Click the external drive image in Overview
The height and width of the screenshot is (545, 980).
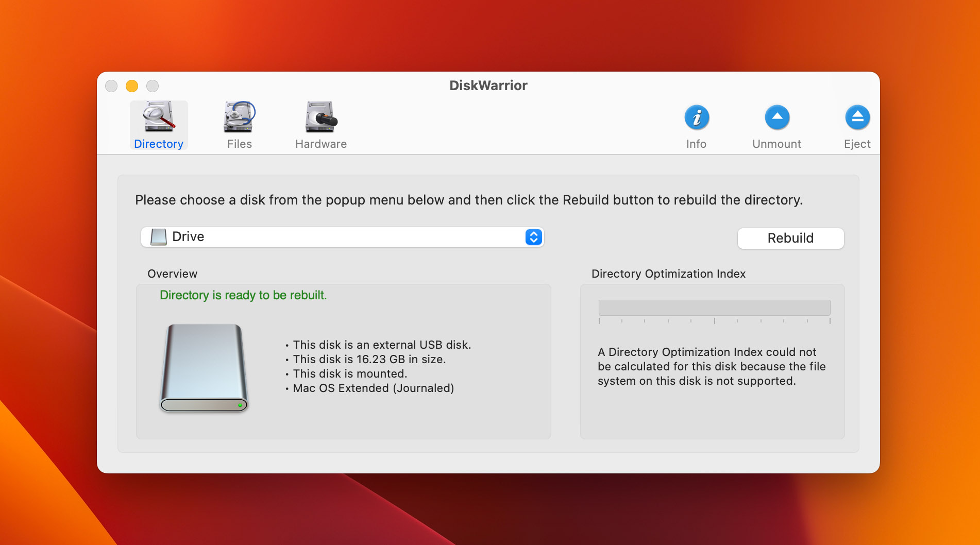click(x=204, y=368)
